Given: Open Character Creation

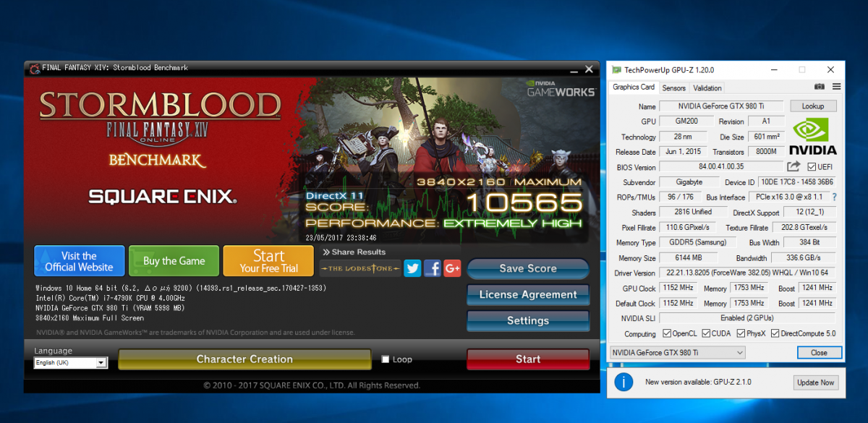Looking at the screenshot, I should coord(244,359).
